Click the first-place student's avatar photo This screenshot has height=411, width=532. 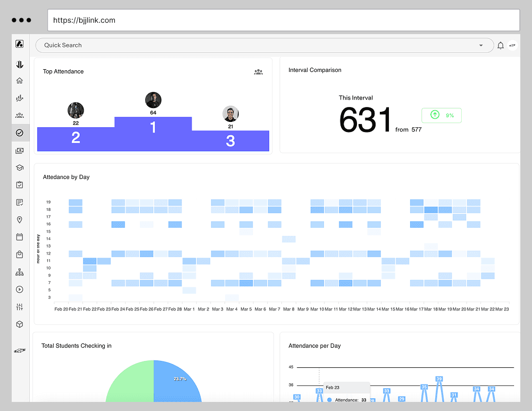(153, 100)
